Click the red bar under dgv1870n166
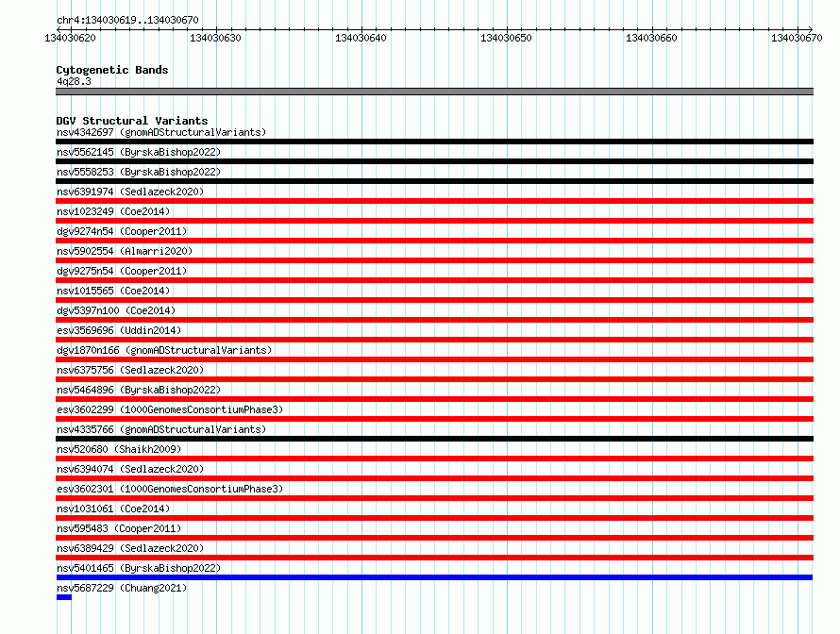This screenshot has height=634, width=840. tap(434, 359)
